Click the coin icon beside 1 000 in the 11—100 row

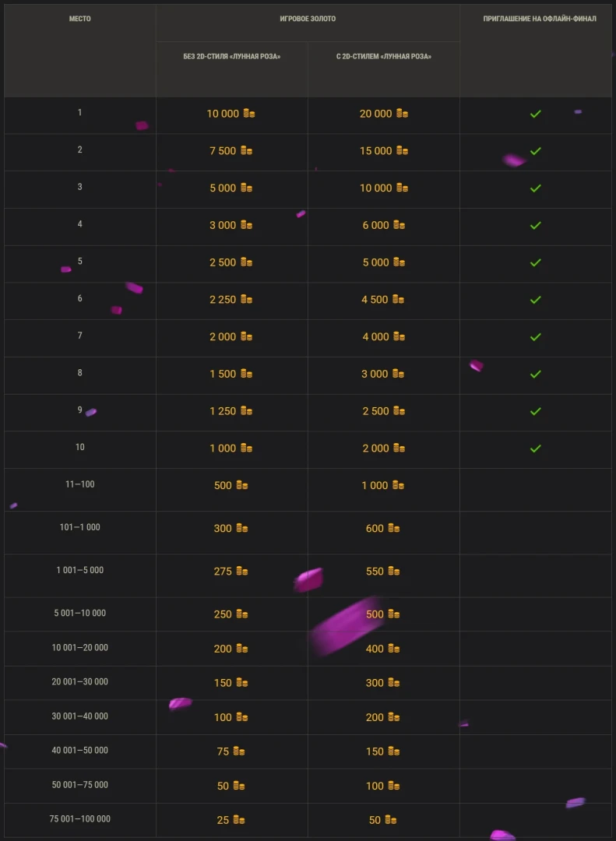398,486
